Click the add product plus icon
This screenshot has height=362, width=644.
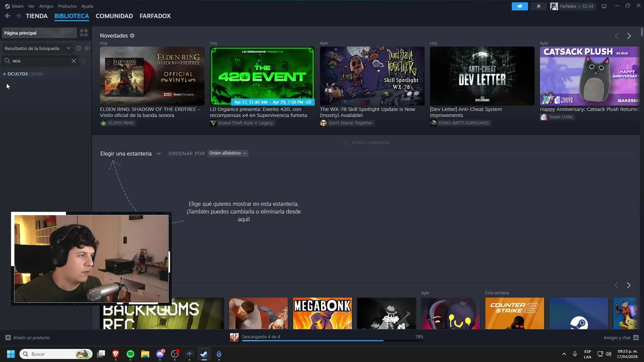point(8,337)
